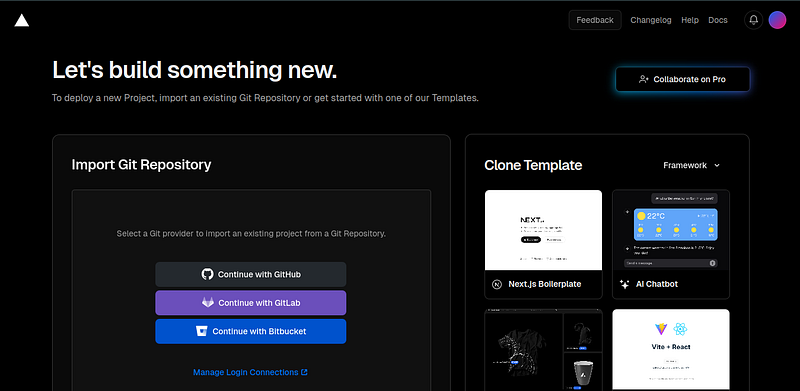Continue with GitLab
The image size is (800, 391).
click(251, 303)
